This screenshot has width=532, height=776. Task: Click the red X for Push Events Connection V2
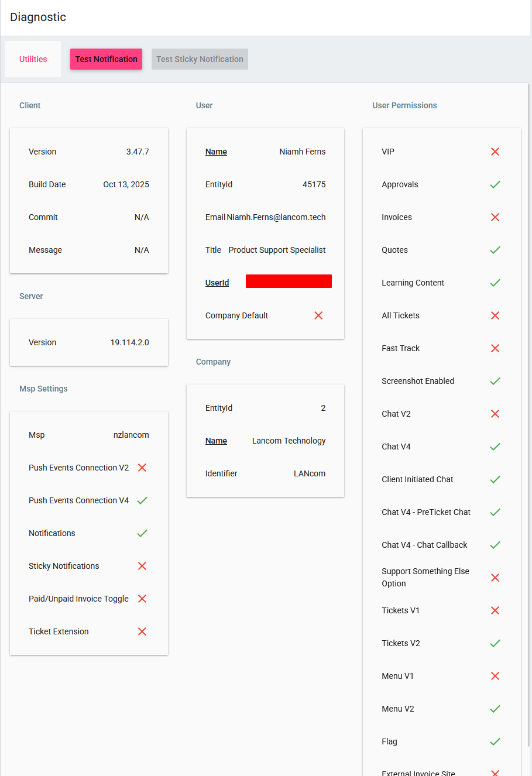point(142,468)
